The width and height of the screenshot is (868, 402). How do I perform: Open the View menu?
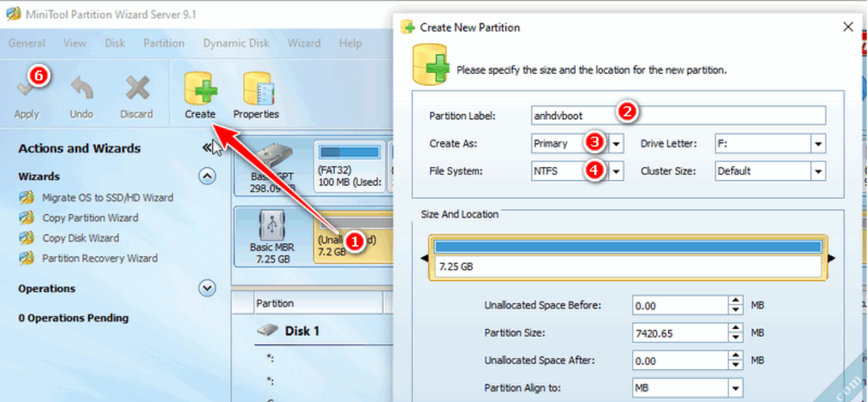[75, 43]
